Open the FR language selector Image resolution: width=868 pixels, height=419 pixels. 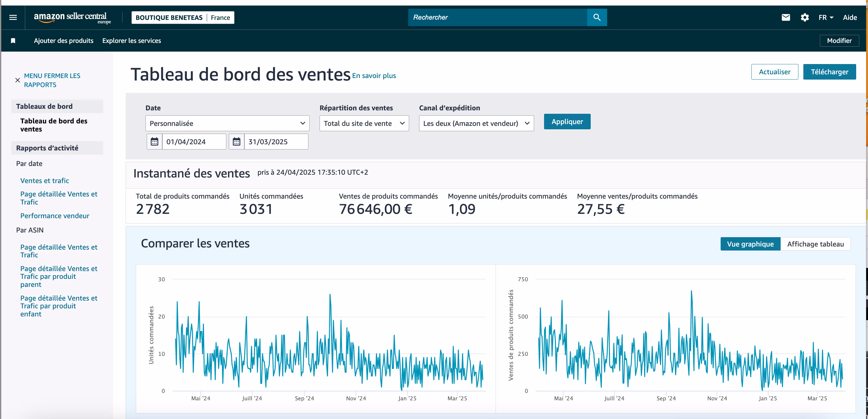click(x=825, y=17)
